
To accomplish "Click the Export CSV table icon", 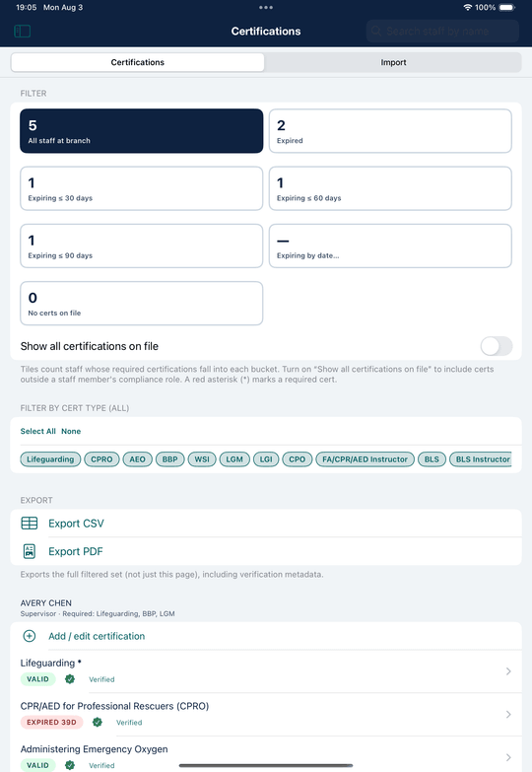I will pos(30,523).
